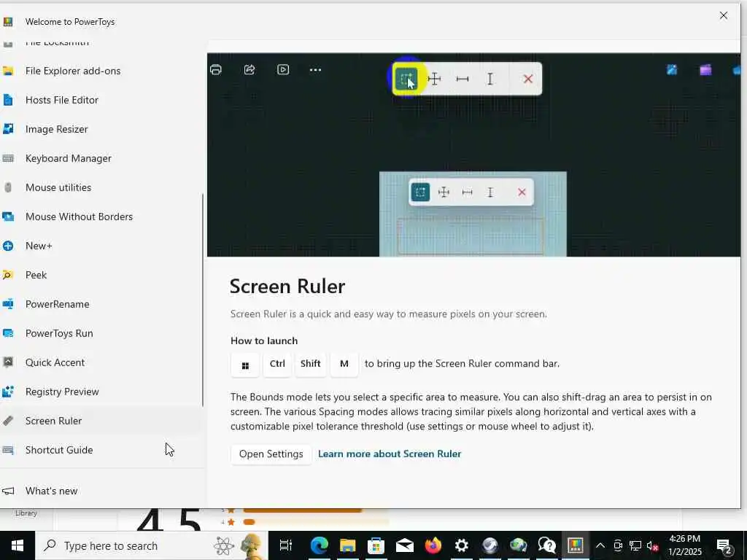Open Microsoft Store from taskbar

[x=376, y=545]
